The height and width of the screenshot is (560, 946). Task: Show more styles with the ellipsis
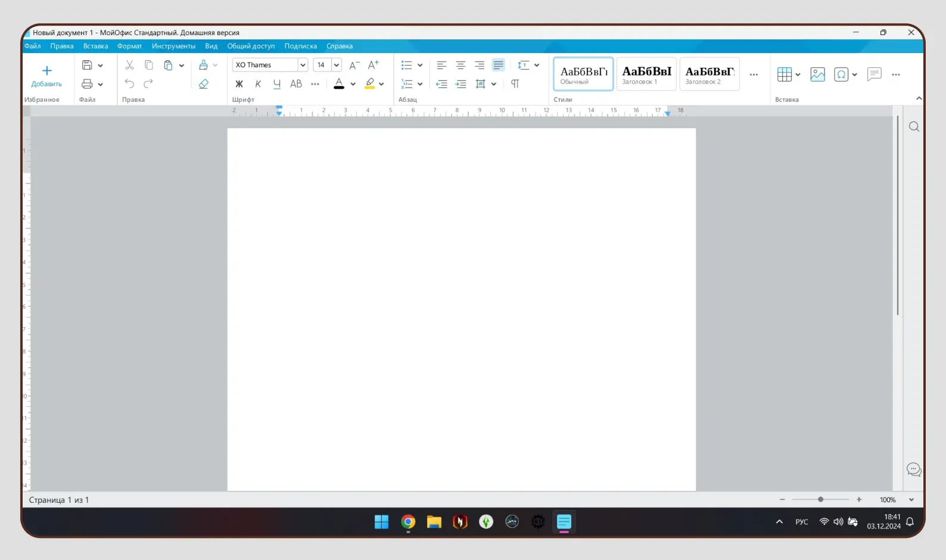point(754,74)
